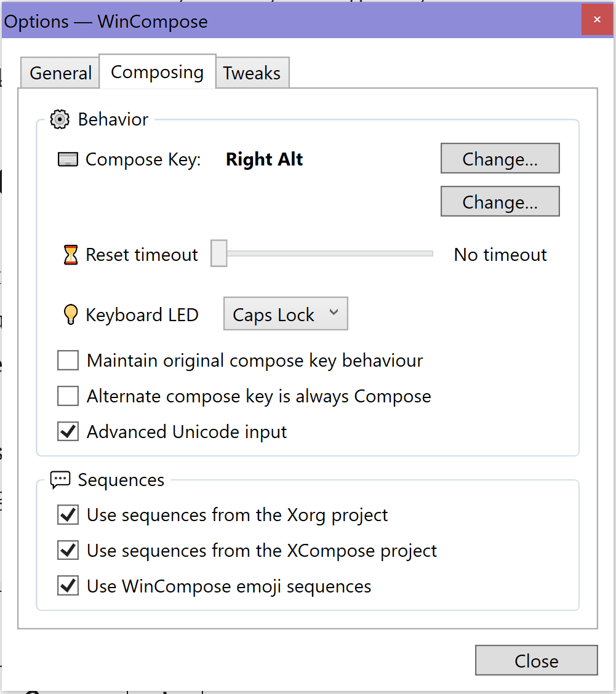Screen dimensions: 616x694
Task: Check Alternate compose key is always Compose
Action: point(68,396)
